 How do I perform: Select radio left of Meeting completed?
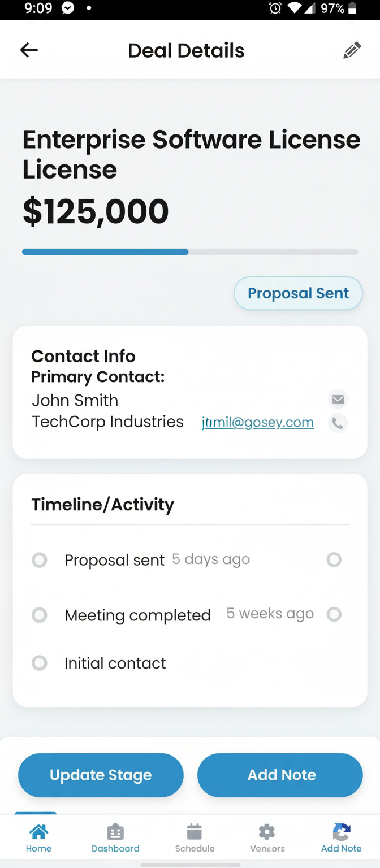tap(40, 615)
